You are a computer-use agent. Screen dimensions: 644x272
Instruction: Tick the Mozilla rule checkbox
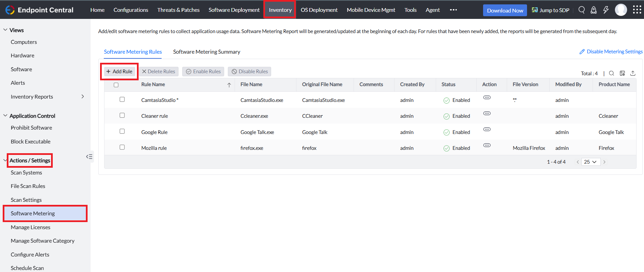(122, 147)
